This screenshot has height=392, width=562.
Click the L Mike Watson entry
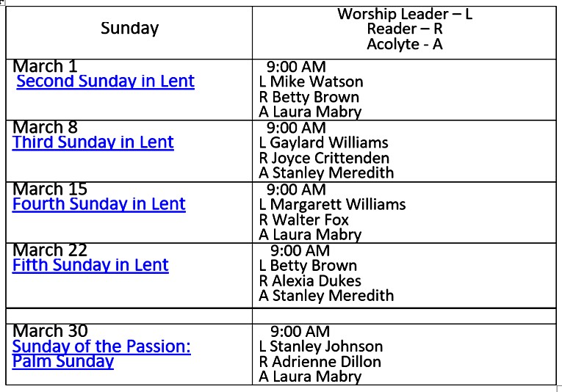pyautogui.click(x=311, y=81)
